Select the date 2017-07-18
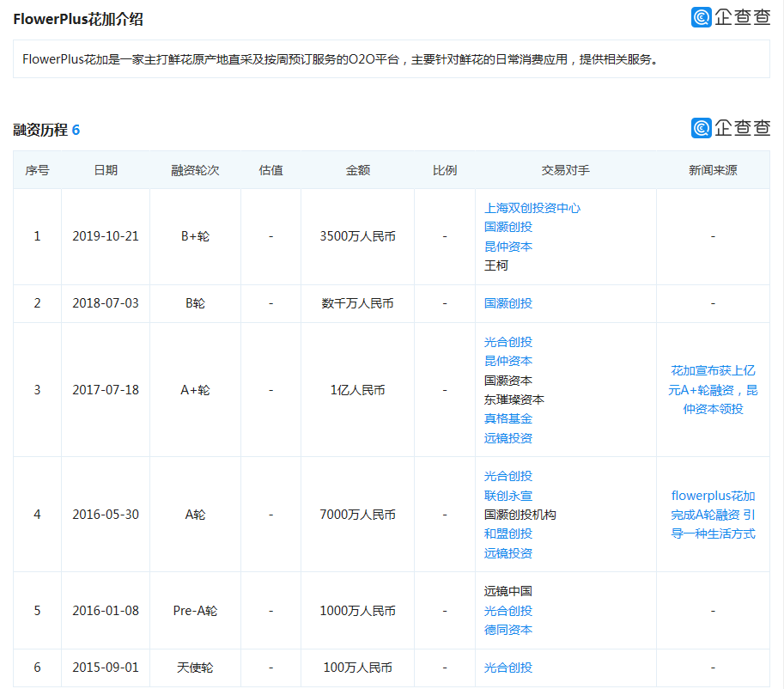The height and width of the screenshot is (689, 784). point(106,390)
